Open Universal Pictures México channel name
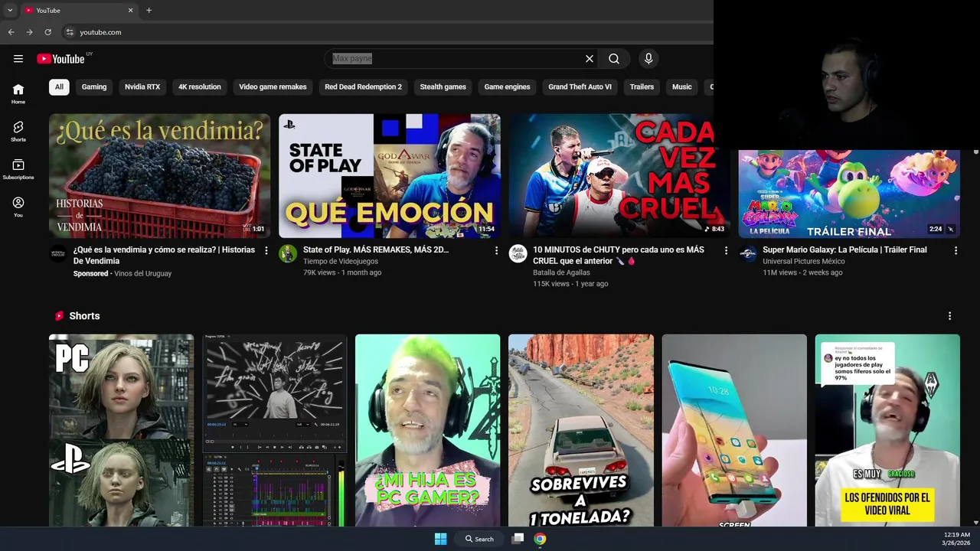This screenshot has width=980, height=551. 804,261
